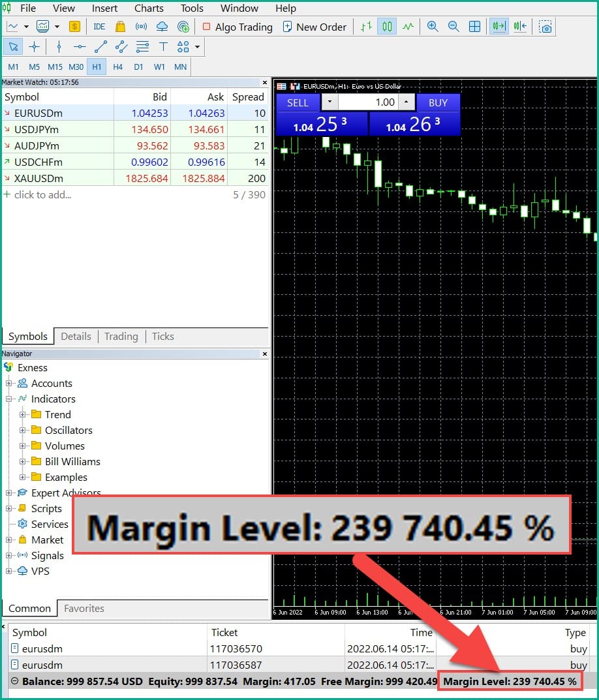Select the Text annotation tool
Viewport: 599px width, 700px height.
162,46
